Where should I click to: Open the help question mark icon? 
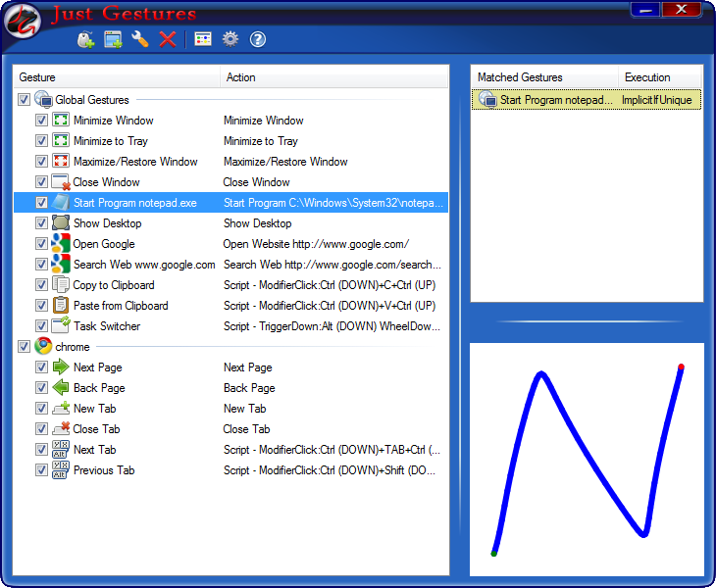[x=258, y=39]
